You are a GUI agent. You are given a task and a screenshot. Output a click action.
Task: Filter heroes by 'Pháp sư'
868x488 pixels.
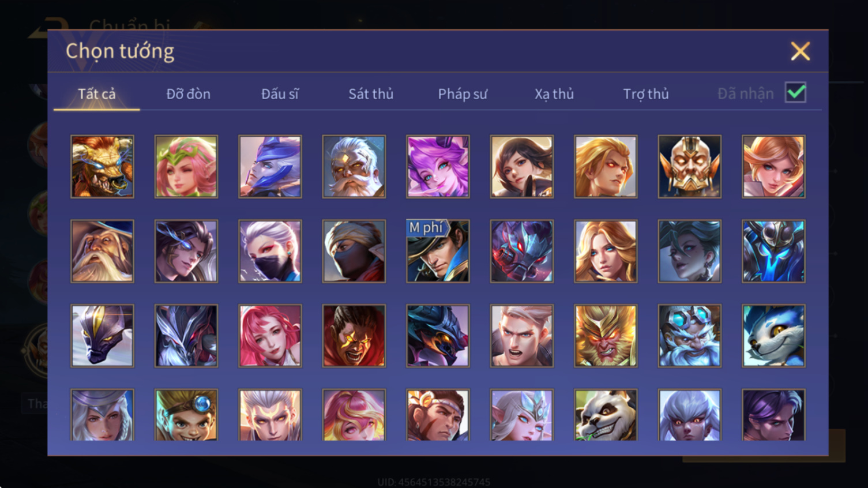click(x=463, y=94)
